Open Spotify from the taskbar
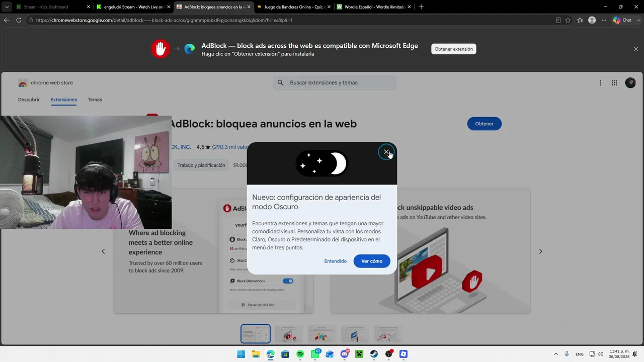The height and width of the screenshot is (362, 644). pos(300,354)
